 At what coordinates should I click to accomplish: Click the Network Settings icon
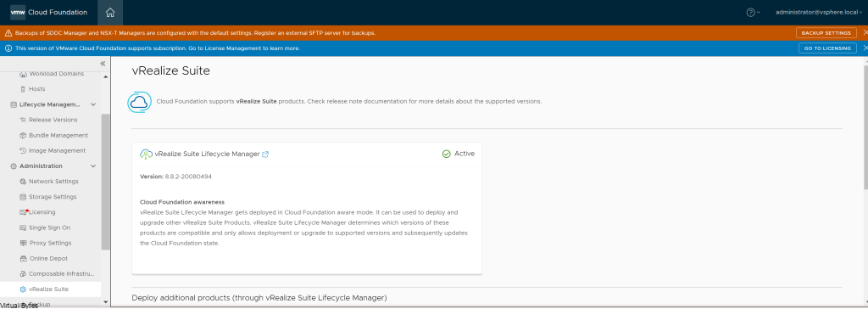click(x=23, y=182)
